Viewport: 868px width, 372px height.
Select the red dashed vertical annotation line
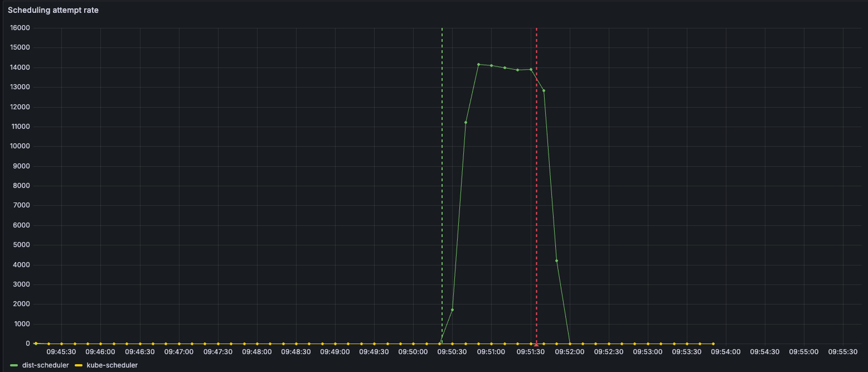[x=536, y=167]
